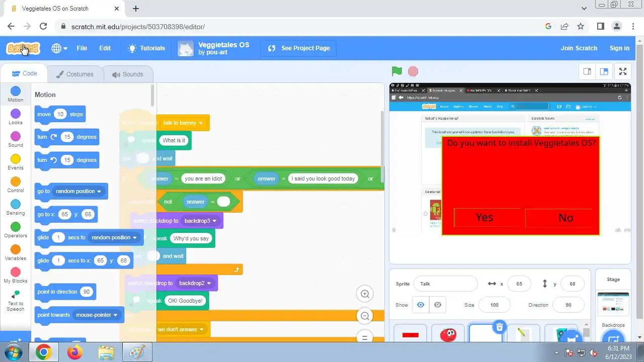Viewport: 644px width, 362px height.
Task: Open the 'go to random position' dropdown
Action: [78, 191]
